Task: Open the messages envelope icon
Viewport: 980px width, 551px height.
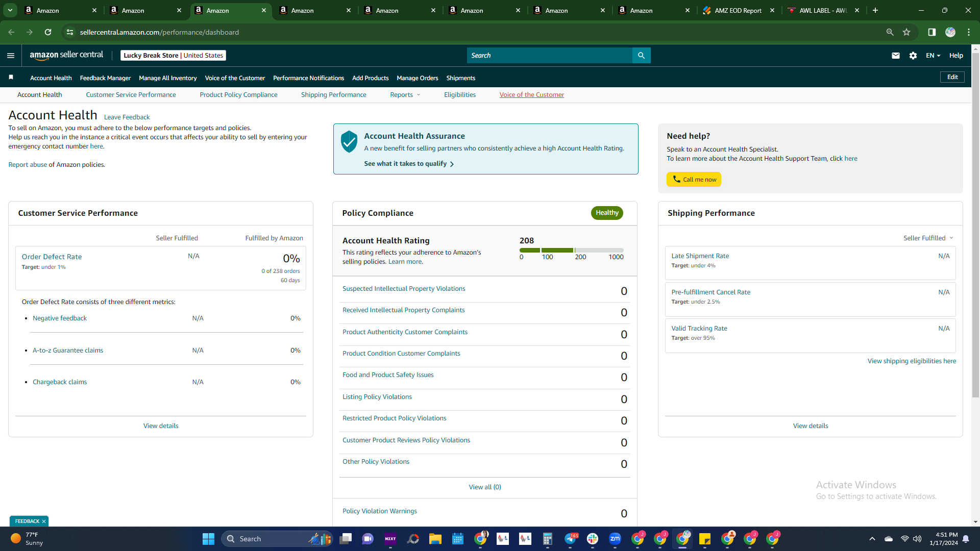Action: coord(896,56)
